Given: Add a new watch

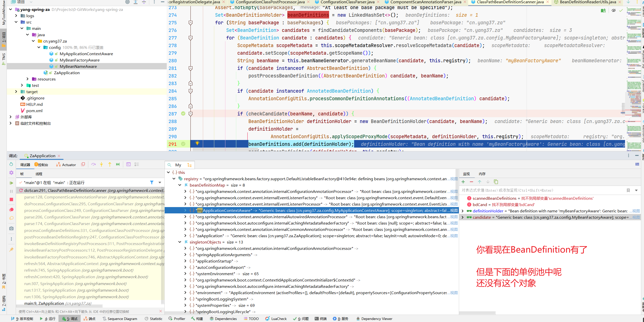Looking at the screenshot, I should tap(463, 182).
